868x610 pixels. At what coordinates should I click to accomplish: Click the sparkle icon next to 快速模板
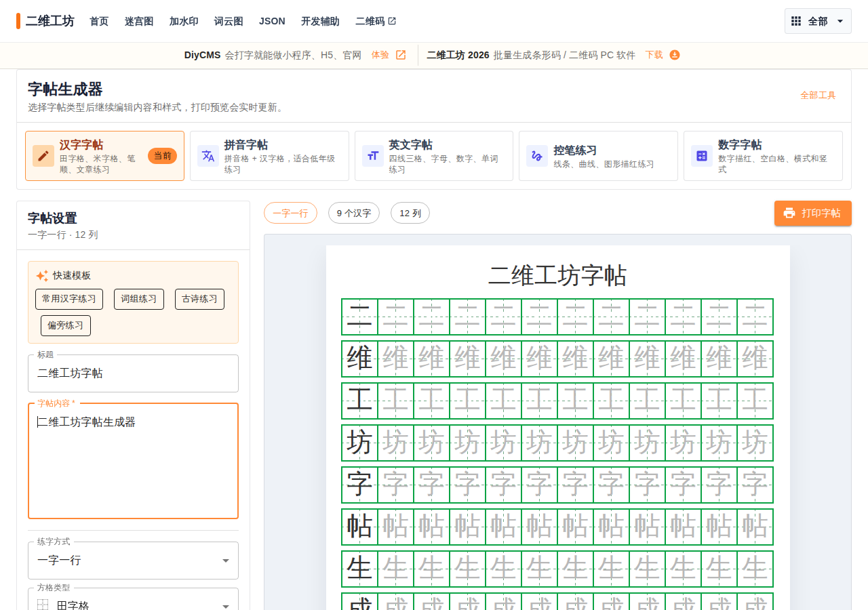(x=42, y=275)
